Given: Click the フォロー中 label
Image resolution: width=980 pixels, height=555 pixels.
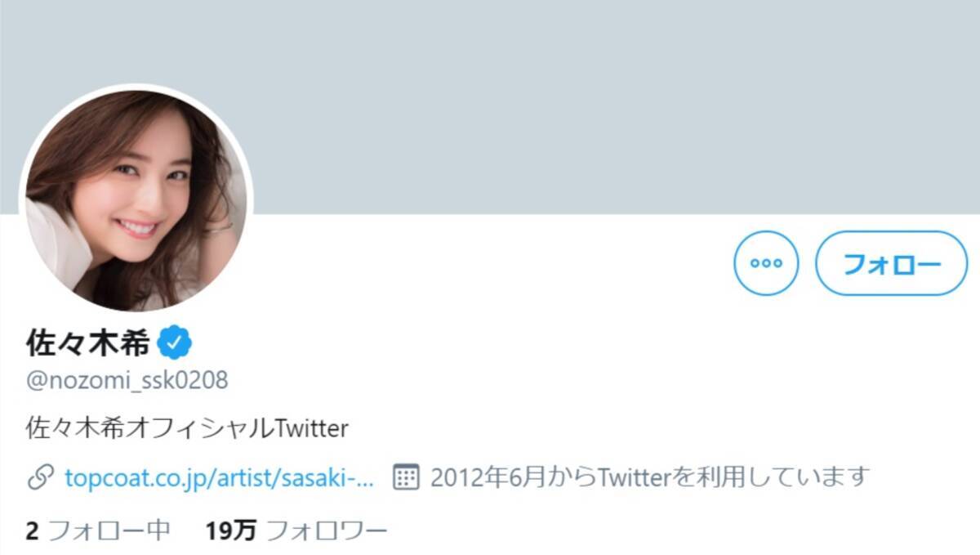Looking at the screenshot, I should click(109, 531).
